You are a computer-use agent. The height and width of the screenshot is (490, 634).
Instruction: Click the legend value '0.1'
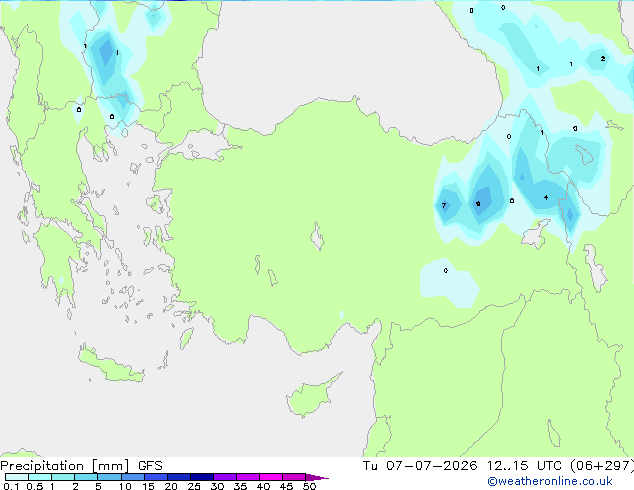[x=11, y=486]
